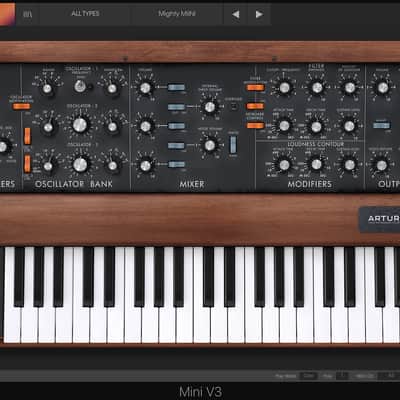Click the Oscillator 3 waveform knob
The width and height of the screenshot is (400, 400).
[x=112, y=165]
